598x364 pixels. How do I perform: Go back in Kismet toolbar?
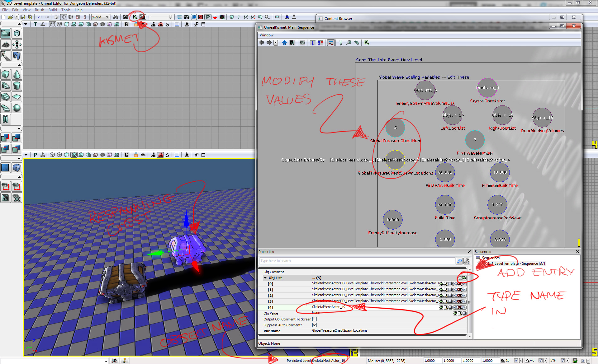262,43
